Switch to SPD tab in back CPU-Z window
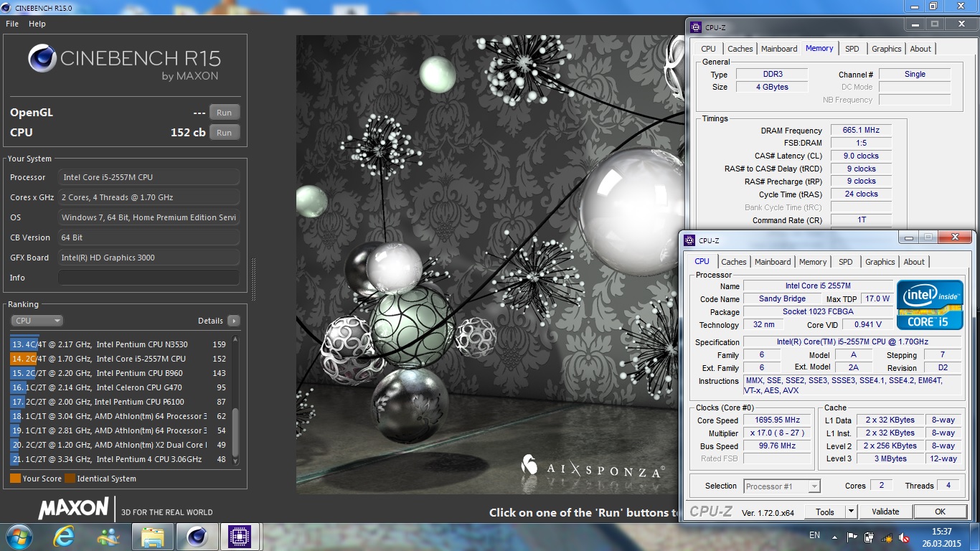980x551 pixels. point(852,49)
